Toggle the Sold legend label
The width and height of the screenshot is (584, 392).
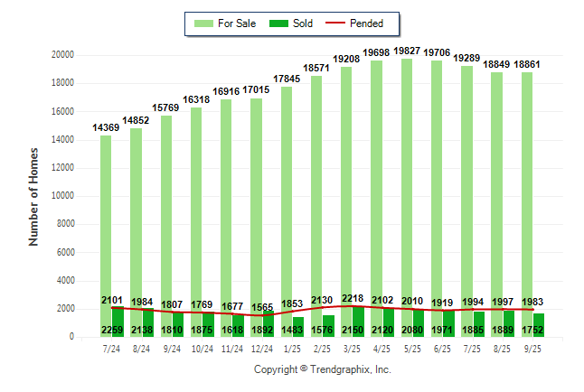click(303, 23)
